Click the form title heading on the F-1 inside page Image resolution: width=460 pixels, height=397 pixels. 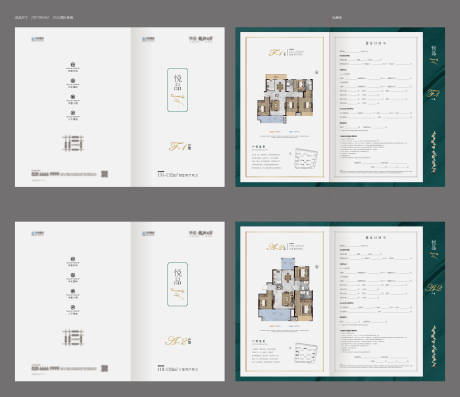coord(376,43)
